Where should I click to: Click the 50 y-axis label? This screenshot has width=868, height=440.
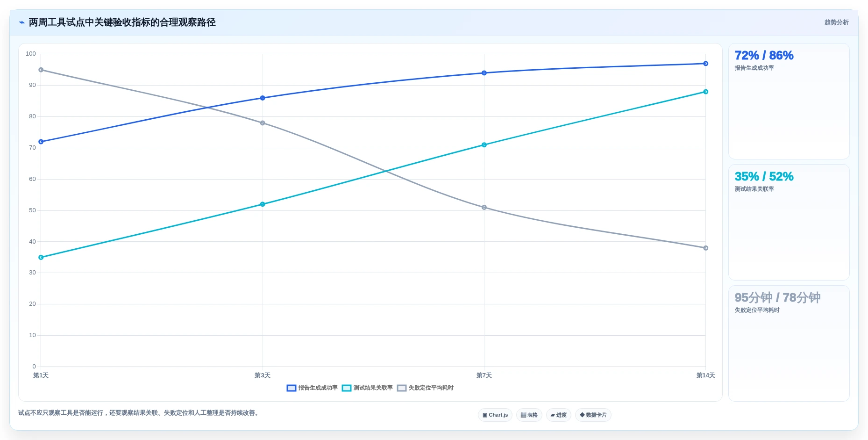click(x=32, y=210)
